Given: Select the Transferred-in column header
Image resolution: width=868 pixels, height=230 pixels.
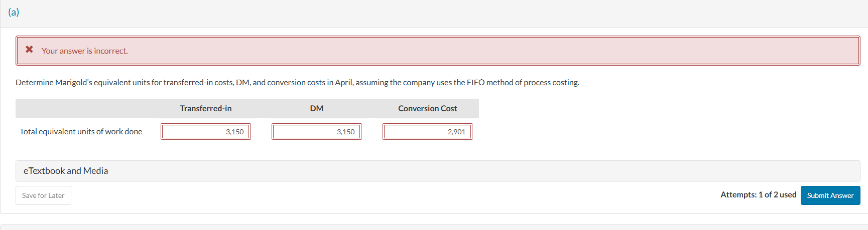Looking at the screenshot, I should click(206, 108).
